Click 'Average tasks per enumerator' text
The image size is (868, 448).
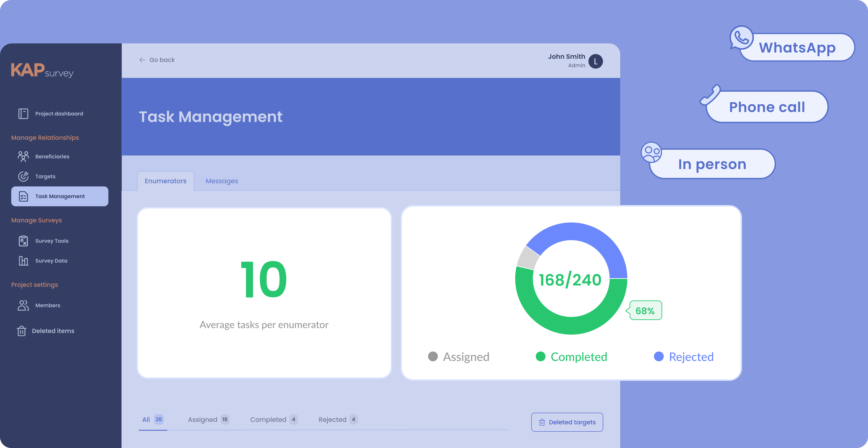click(x=264, y=325)
